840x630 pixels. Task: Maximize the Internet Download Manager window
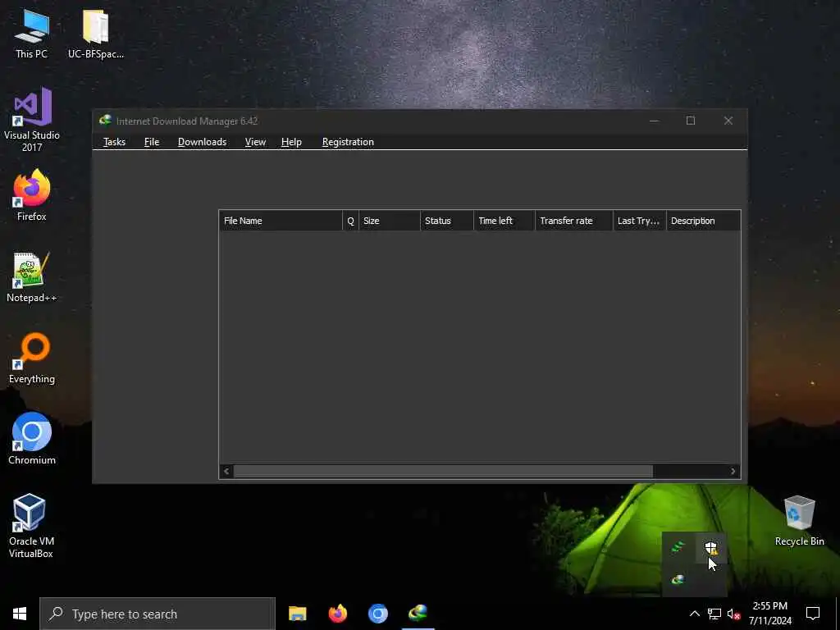(691, 121)
